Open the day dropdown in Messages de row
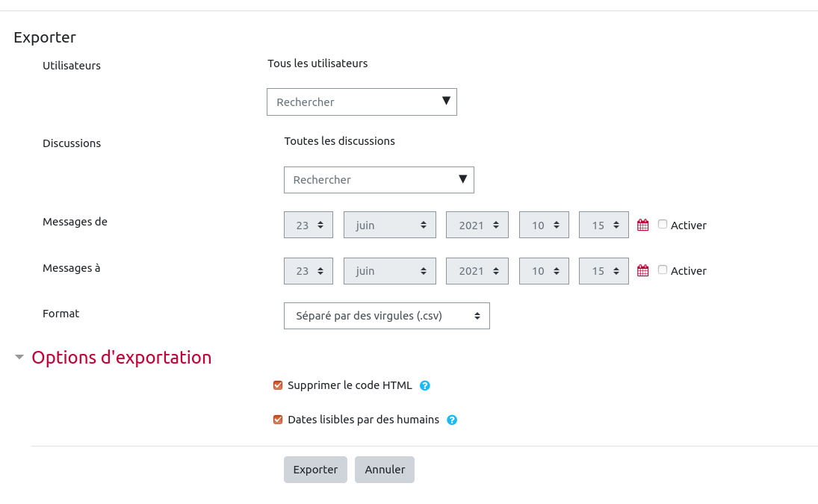Screen dimensions: 818x504 [308, 225]
